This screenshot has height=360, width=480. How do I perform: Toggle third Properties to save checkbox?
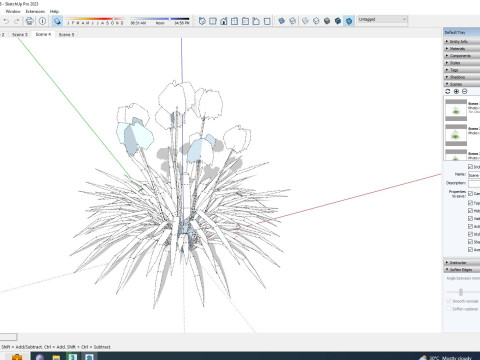click(470, 211)
